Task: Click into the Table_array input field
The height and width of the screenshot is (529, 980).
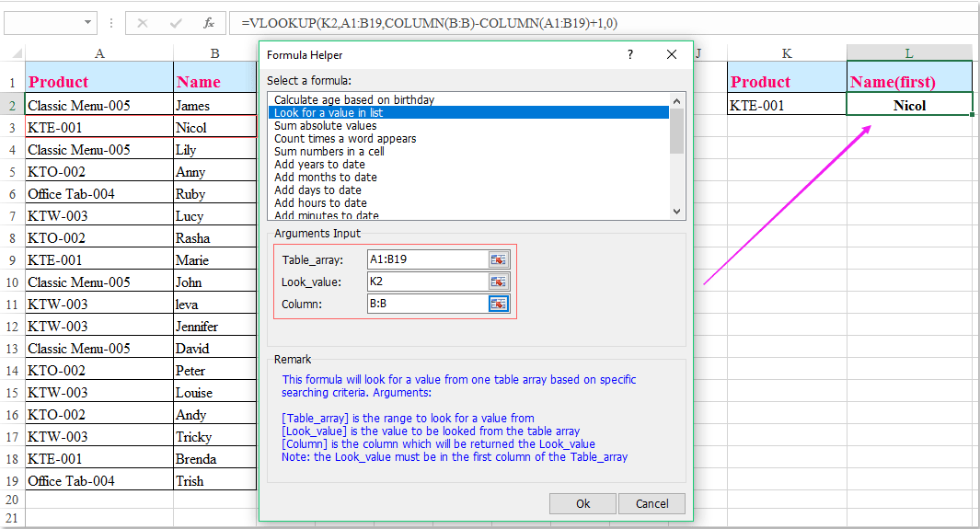Action: point(428,259)
